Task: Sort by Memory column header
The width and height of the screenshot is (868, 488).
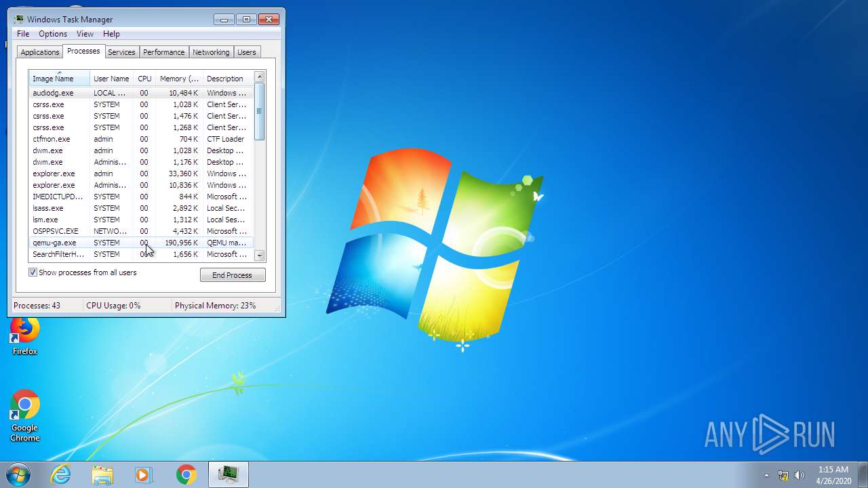Action: coord(179,79)
